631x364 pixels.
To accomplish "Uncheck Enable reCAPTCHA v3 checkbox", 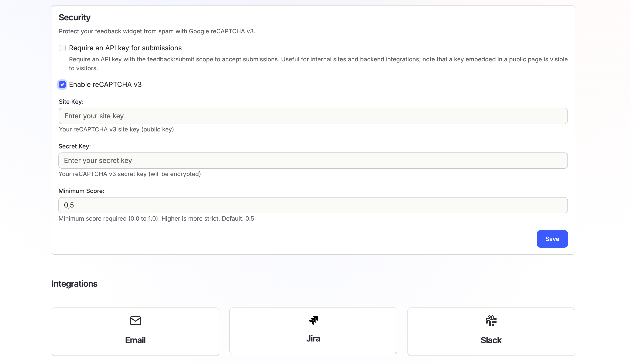I will click(62, 85).
